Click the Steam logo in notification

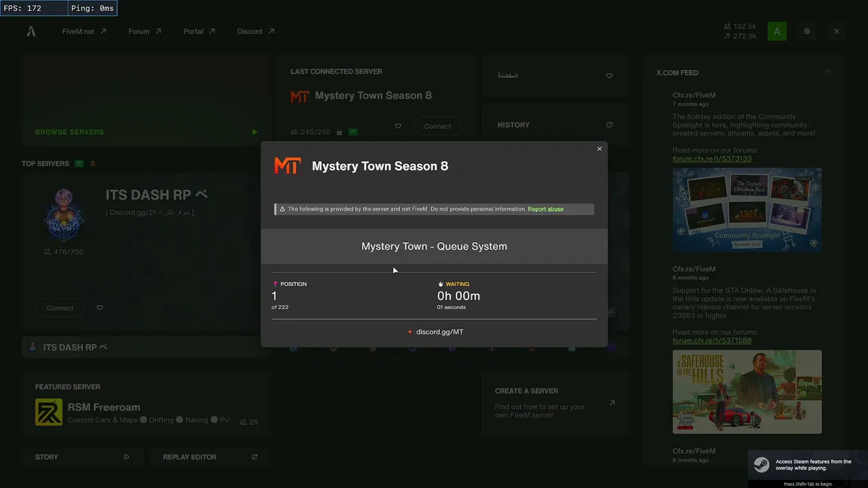pos(762,466)
